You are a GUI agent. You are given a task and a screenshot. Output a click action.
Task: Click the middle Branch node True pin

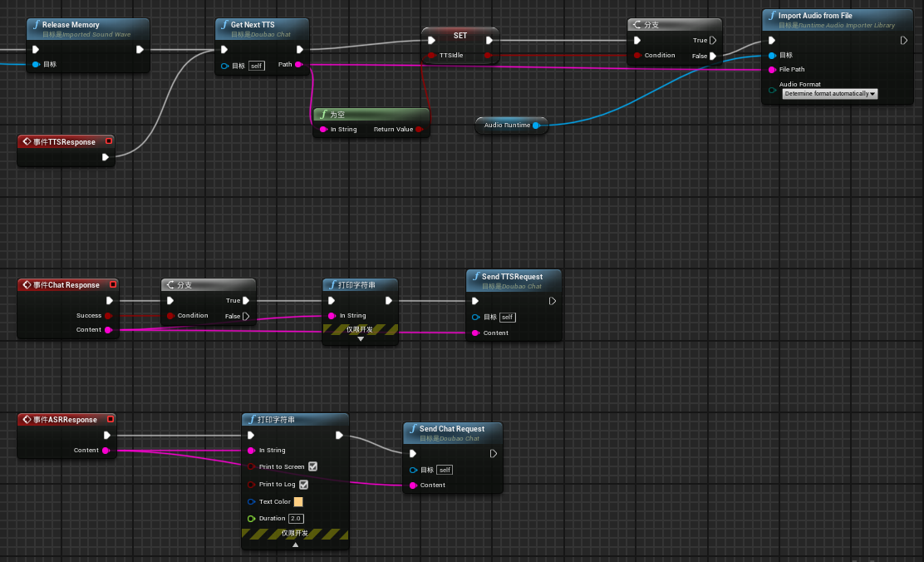pyautogui.click(x=246, y=300)
